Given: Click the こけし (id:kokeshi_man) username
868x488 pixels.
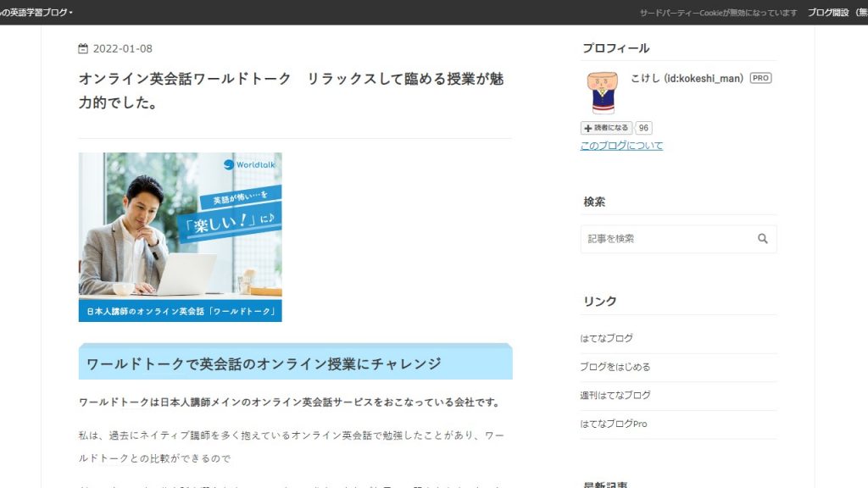Looking at the screenshot, I should point(687,78).
